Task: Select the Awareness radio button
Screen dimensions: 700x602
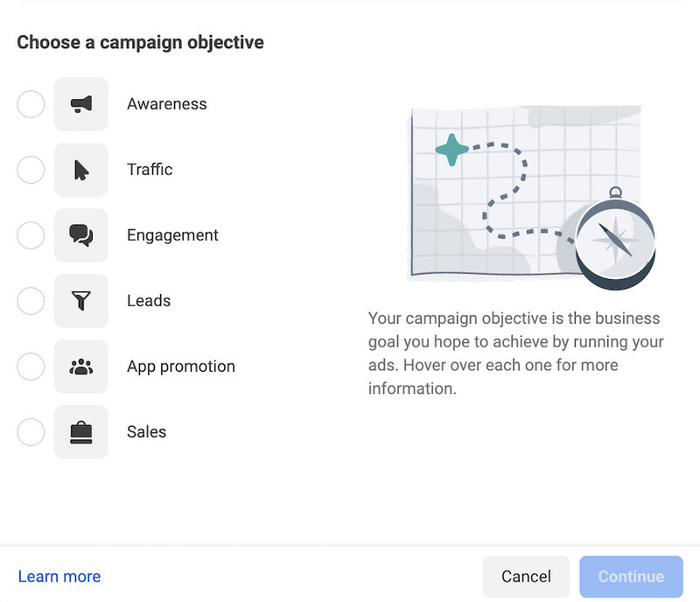Action: [31, 104]
